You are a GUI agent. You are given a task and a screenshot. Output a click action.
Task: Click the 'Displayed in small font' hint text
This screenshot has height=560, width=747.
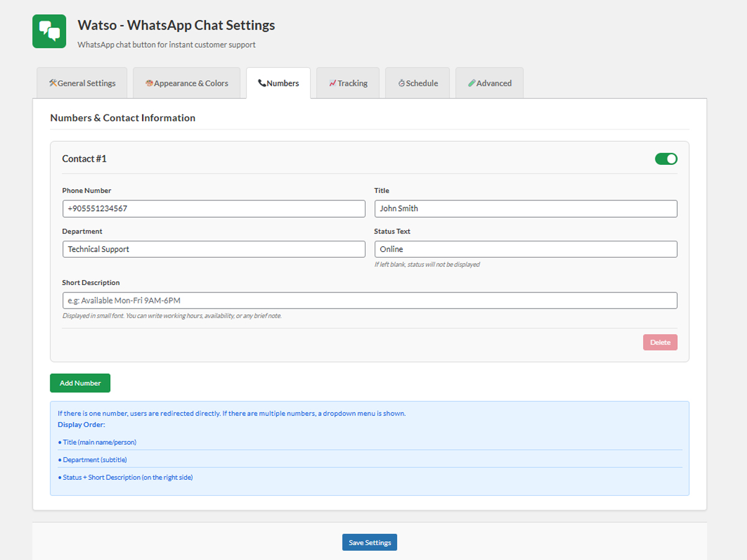(172, 316)
